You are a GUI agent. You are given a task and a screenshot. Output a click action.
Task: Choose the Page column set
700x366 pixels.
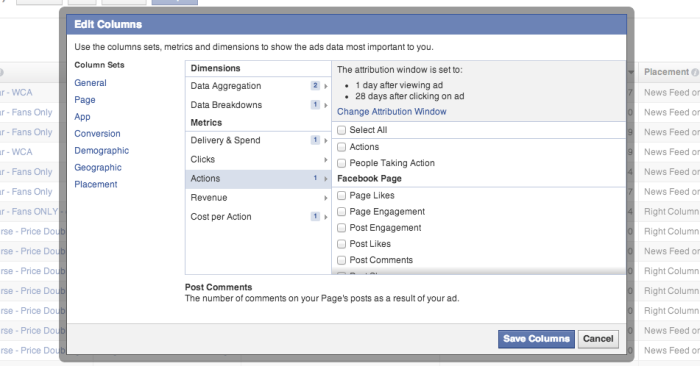pyautogui.click(x=85, y=100)
